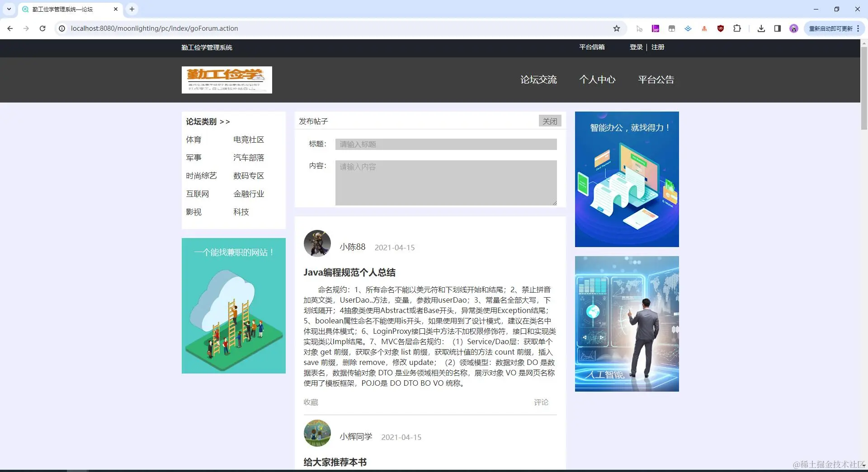
Task: Select the 体育 forum category
Action: click(x=193, y=140)
